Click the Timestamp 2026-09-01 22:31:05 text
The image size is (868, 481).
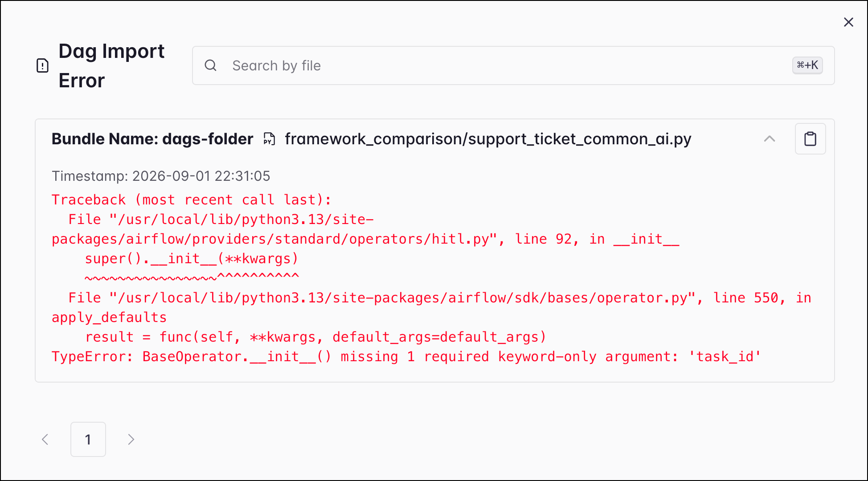(x=161, y=176)
